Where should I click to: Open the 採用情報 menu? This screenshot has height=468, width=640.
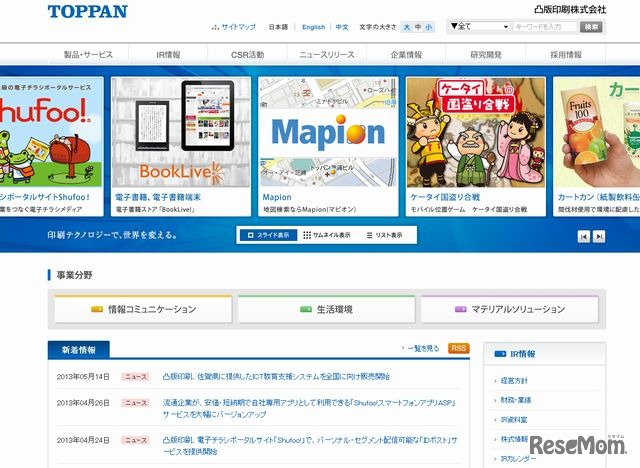coord(566,55)
